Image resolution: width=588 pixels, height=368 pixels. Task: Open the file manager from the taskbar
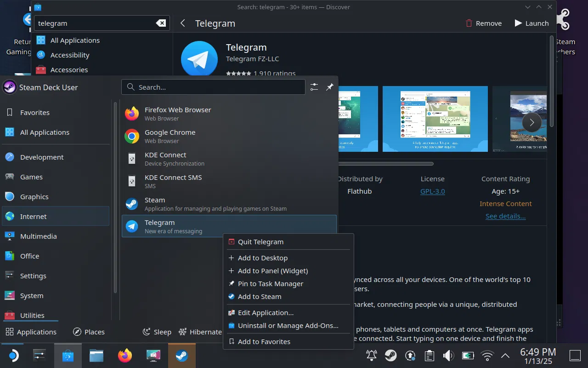point(96,356)
